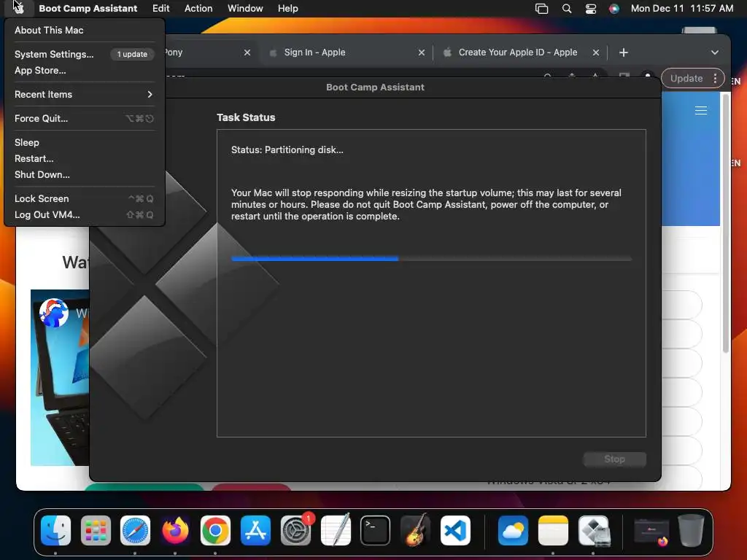The width and height of the screenshot is (747, 560).
Task: Click the channel avatar on the video
Action: [54, 313]
